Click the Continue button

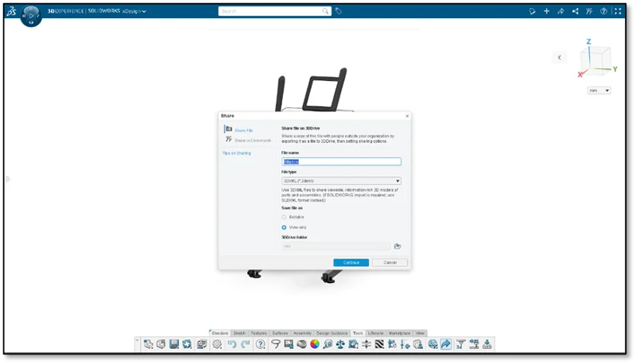(351, 262)
